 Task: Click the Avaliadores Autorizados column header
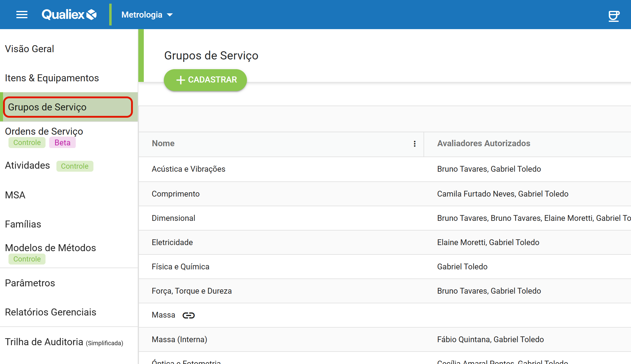(484, 143)
